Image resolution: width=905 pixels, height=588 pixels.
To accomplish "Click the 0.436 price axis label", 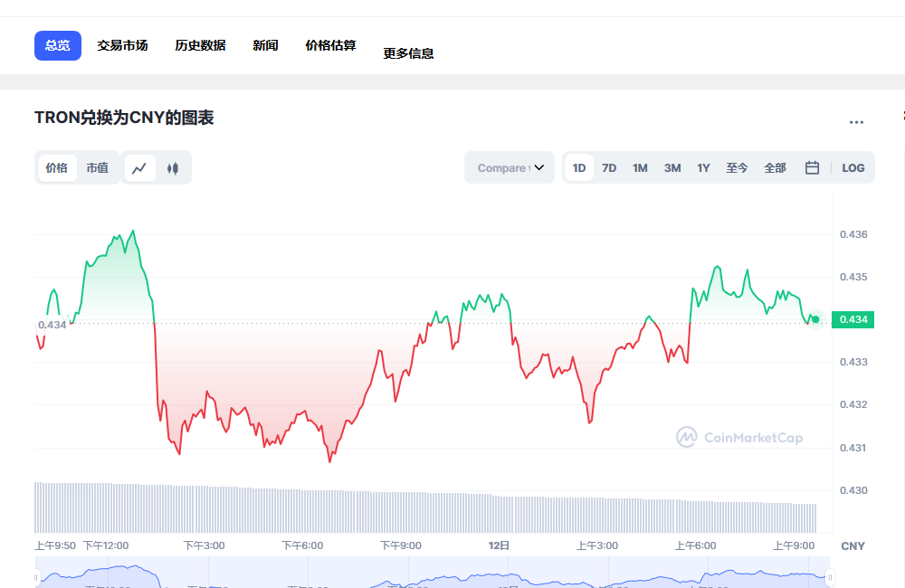I will click(x=853, y=234).
